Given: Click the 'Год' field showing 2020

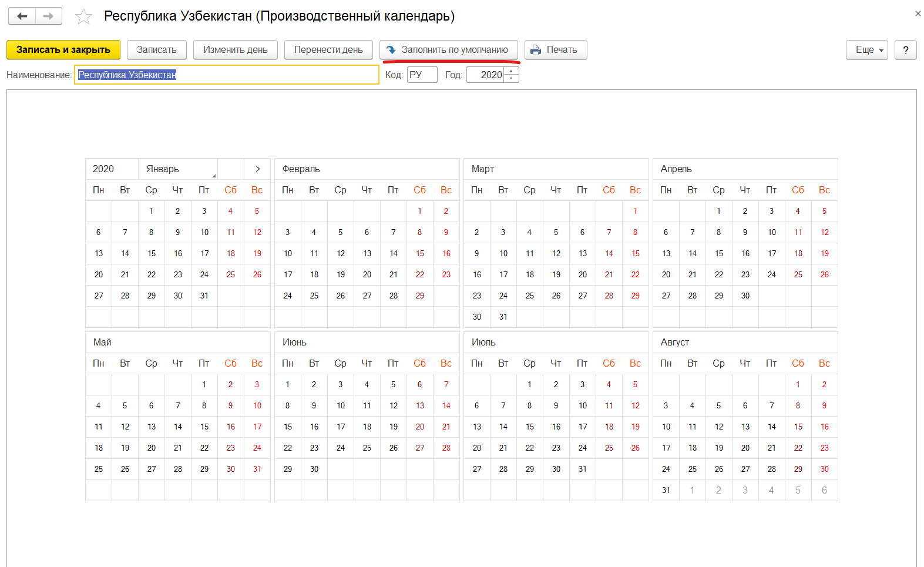Looking at the screenshot, I should tap(485, 75).
